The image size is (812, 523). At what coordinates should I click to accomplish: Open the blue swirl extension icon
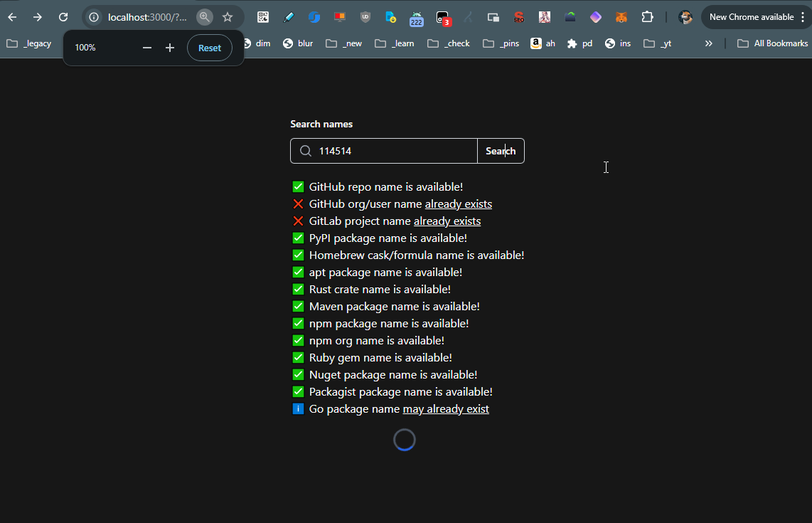click(x=314, y=17)
